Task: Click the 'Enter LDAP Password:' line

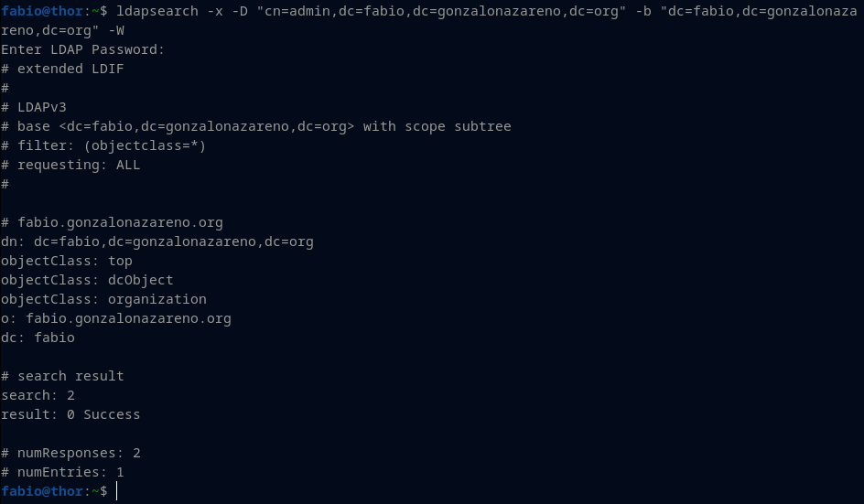Action: click(82, 49)
